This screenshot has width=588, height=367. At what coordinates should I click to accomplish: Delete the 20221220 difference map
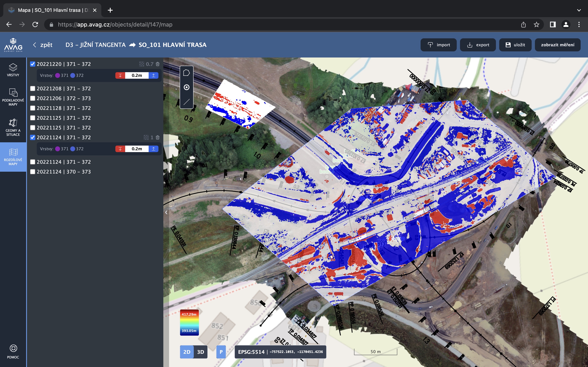pos(157,64)
